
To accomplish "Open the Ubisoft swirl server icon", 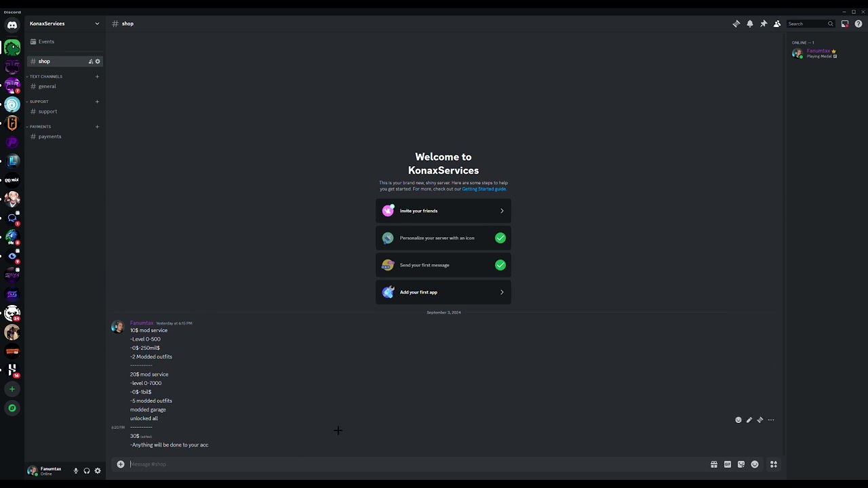I will tap(12, 104).
